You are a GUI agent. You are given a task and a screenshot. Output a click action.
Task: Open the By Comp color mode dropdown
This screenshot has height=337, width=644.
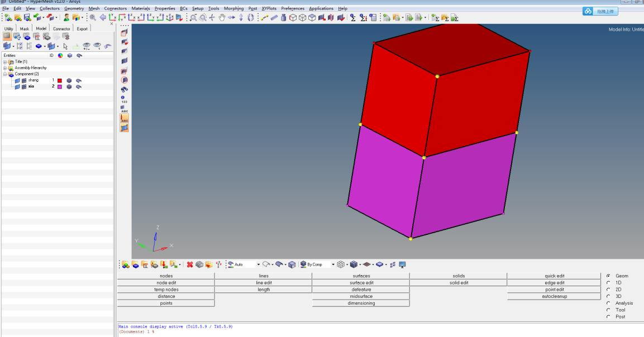(333, 264)
